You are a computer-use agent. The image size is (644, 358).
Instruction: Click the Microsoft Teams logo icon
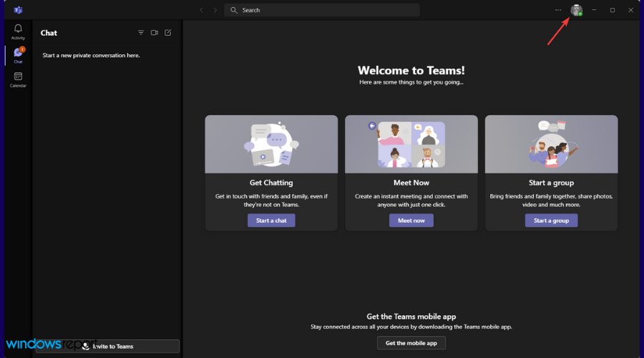pyautogui.click(x=18, y=10)
